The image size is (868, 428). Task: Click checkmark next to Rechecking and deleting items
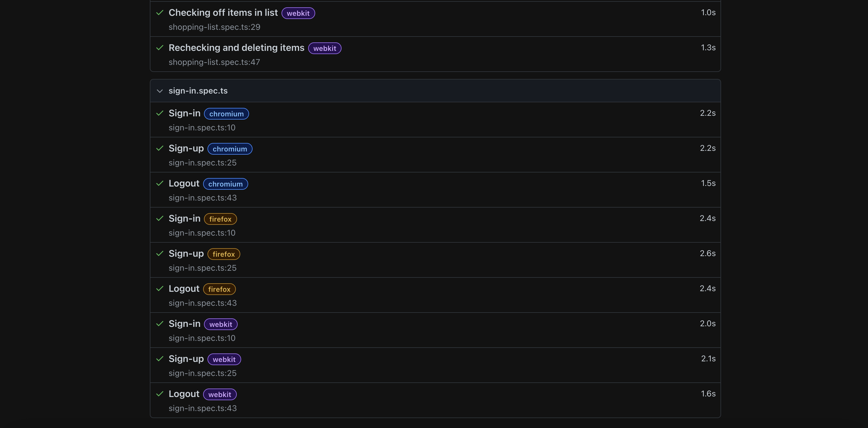tap(160, 47)
